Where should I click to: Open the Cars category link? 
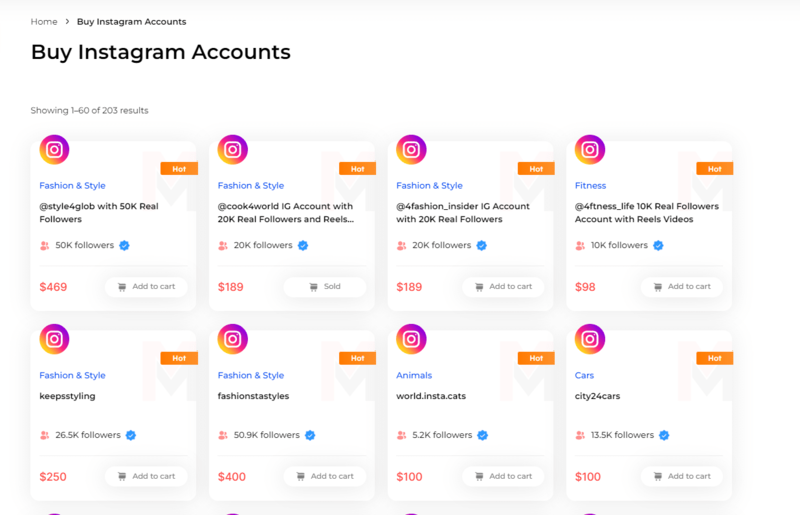584,375
